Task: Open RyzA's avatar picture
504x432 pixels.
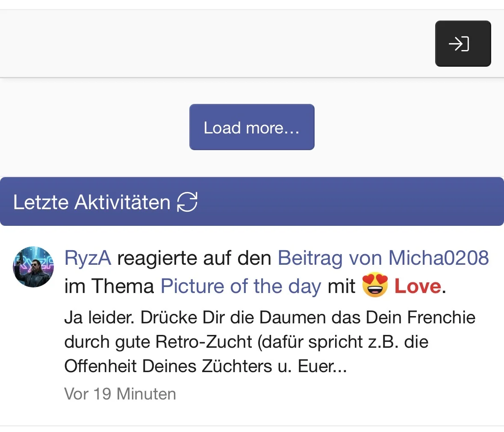Action: coord(33,267)
